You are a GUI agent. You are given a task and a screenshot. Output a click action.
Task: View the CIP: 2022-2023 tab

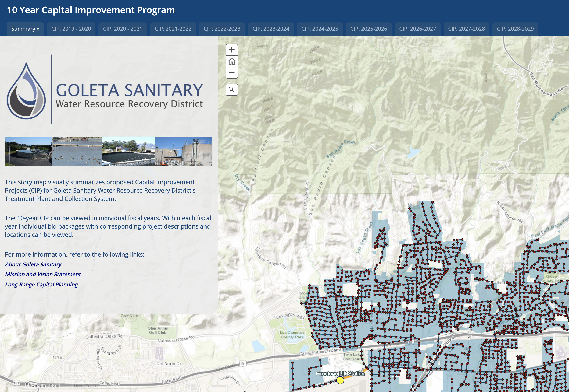(x=222, y=29)
